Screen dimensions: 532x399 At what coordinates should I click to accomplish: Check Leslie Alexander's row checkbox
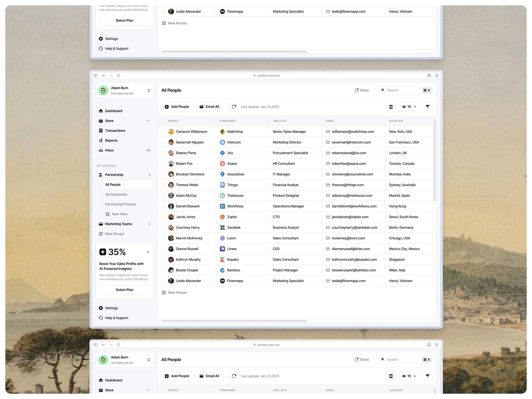click(x=164, y=281)
